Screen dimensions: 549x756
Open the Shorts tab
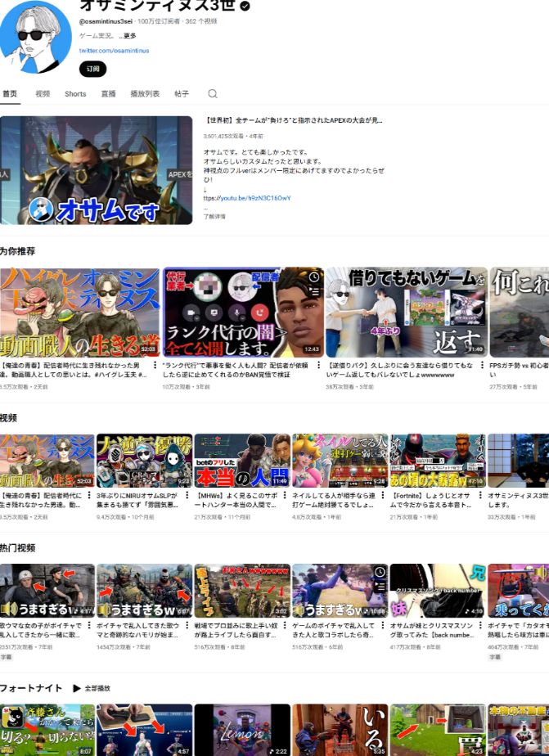[x=75, y=93]
